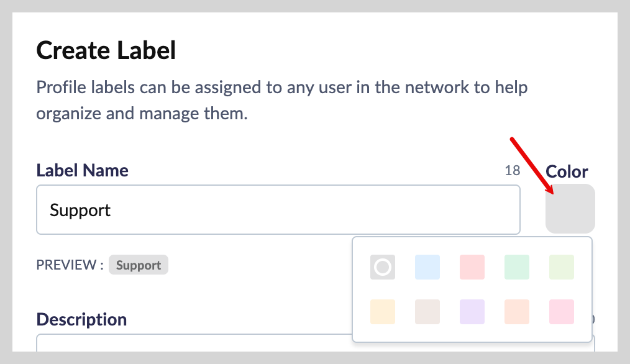
Task: Click the Color caption text
Action: (x=567, y=171)
